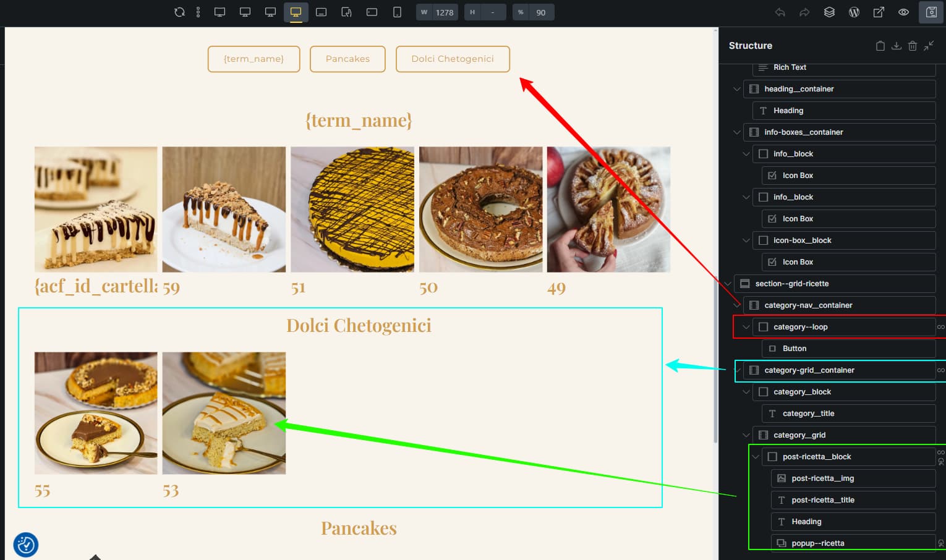The width and height of the screenshot is (946, 560).
Task: Switch to mobile landscape breakpoint
Action: coord(372,12)
